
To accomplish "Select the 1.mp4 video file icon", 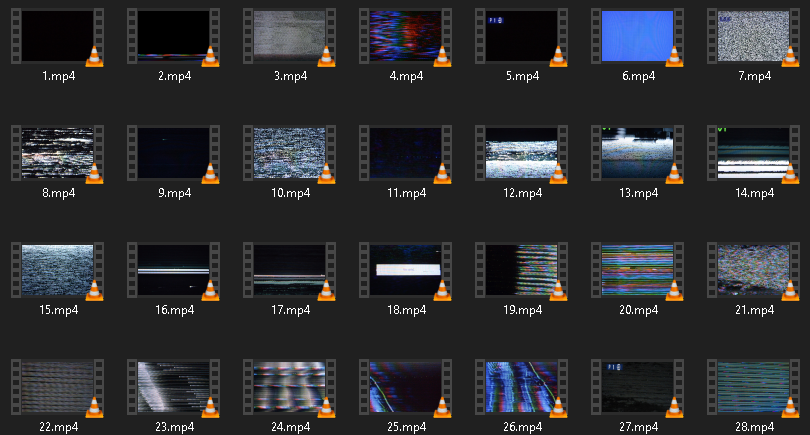I will pos(57,36).
